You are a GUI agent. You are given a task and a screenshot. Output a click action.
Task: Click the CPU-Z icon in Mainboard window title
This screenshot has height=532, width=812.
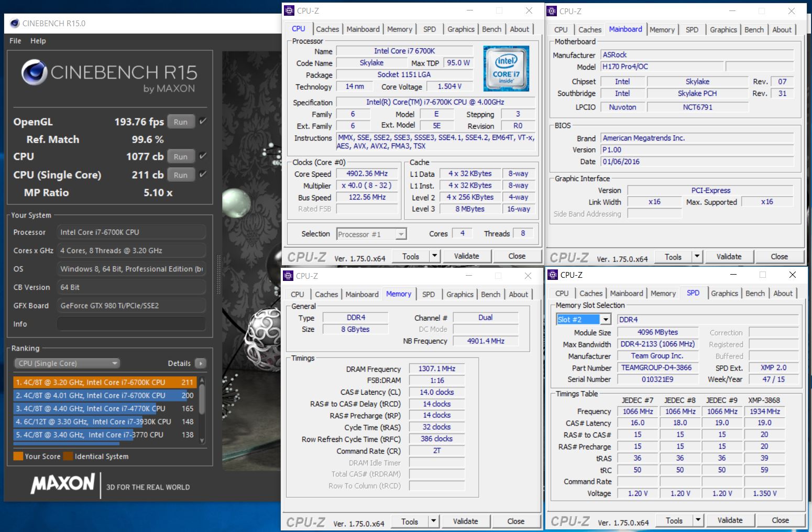tap(552, 11)
